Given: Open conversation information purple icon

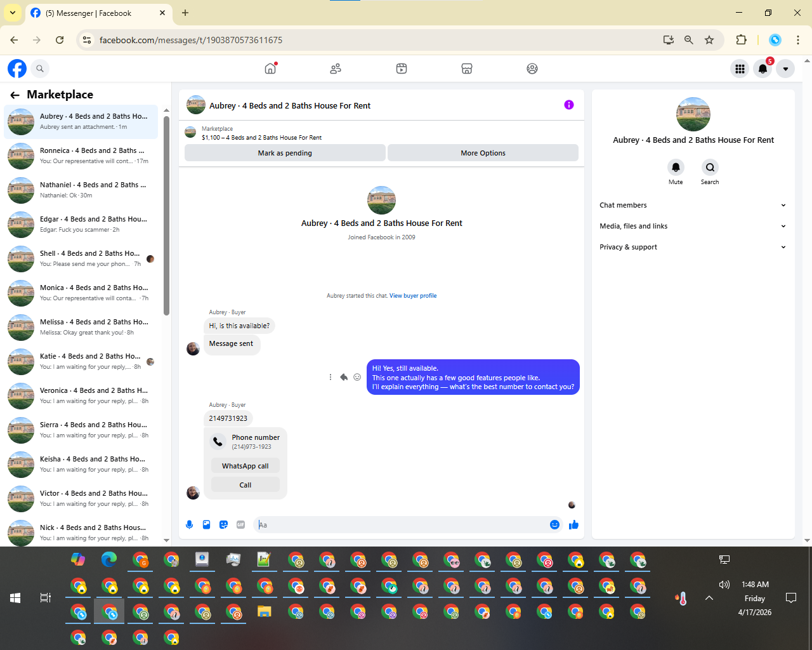Looking at the screenshot, I should (569, 105).
